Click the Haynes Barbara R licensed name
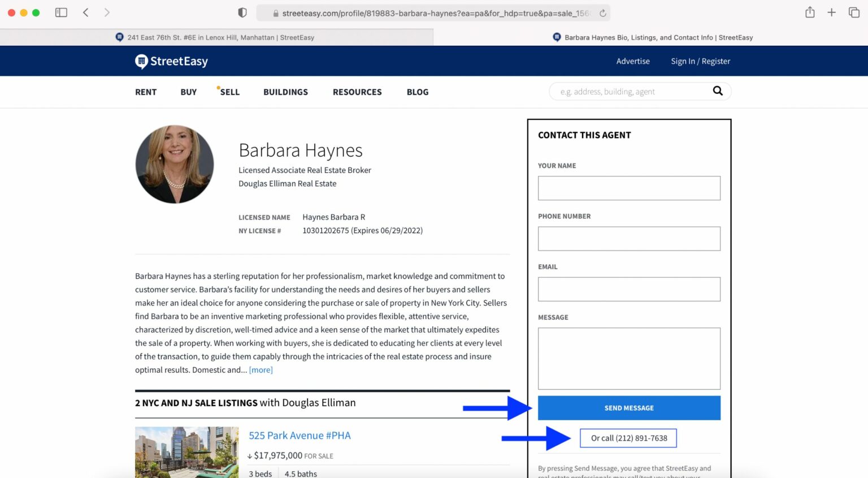The height and width of the screenshot is (478, 868). tap(333, 217)
